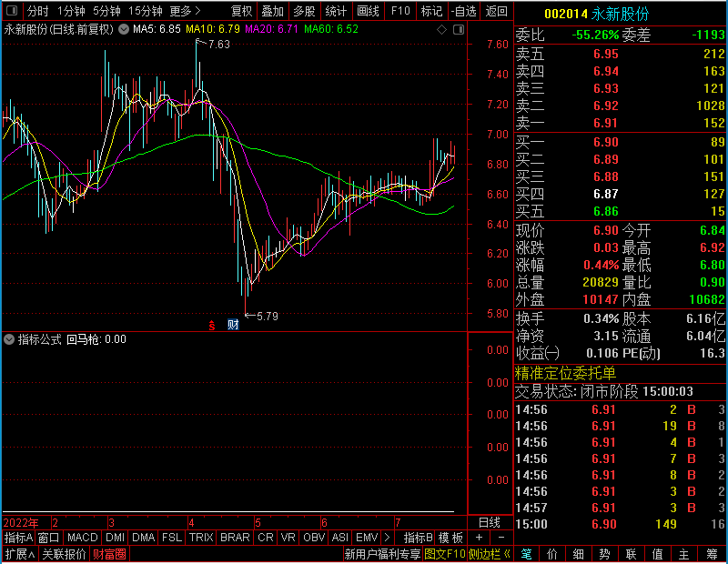Open the 财富圈 link

pos(109,554)
